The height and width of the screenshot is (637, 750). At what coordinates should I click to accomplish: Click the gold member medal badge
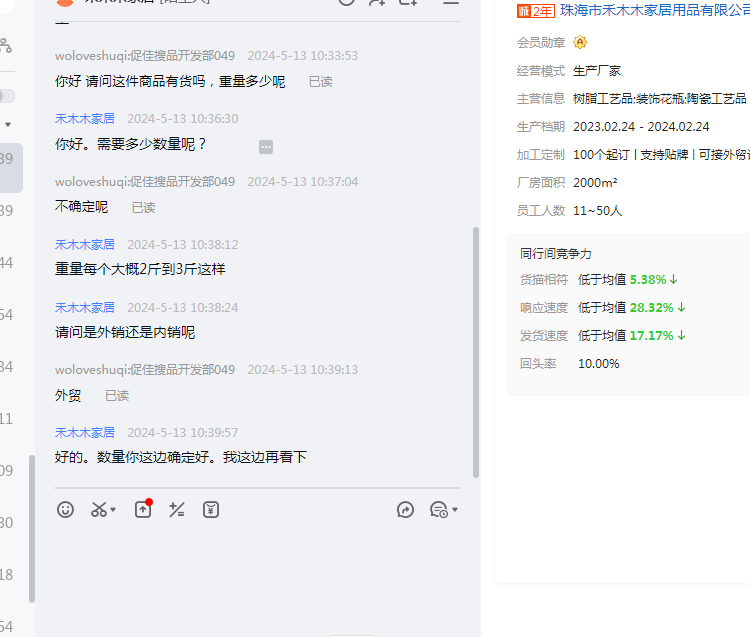pos(580,42)
